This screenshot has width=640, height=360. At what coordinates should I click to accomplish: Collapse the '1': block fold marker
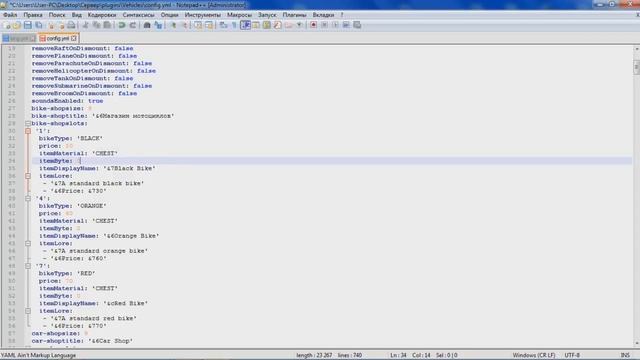[x=28, y=131]
